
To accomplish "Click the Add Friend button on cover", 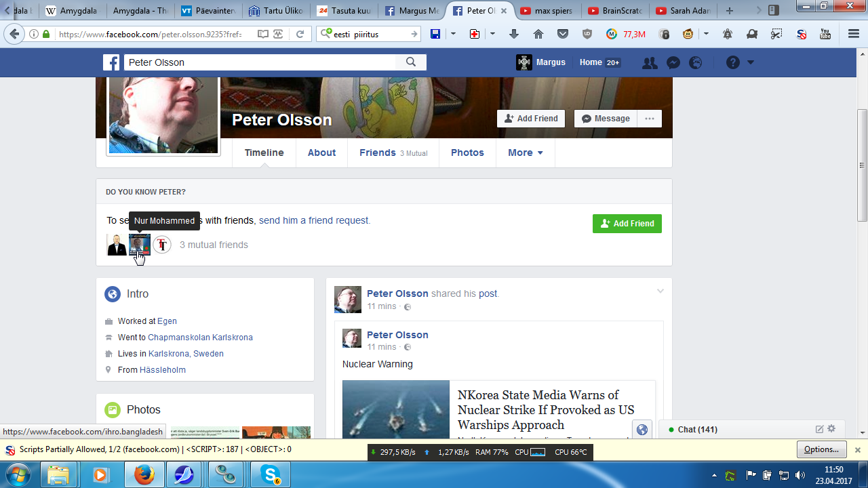I will pos(531,119).
